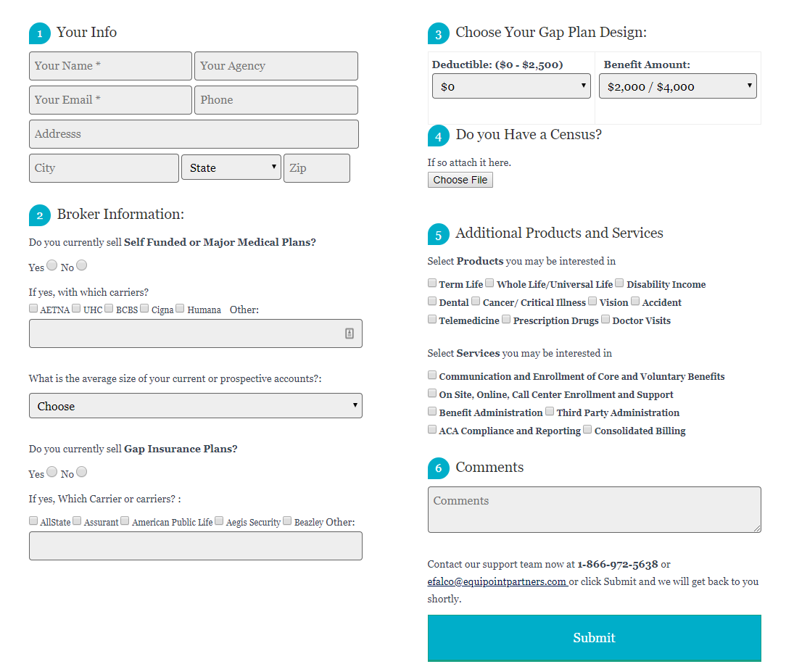Click the step 1 Your Info badge
794x672 pixels.
[39, 33]
